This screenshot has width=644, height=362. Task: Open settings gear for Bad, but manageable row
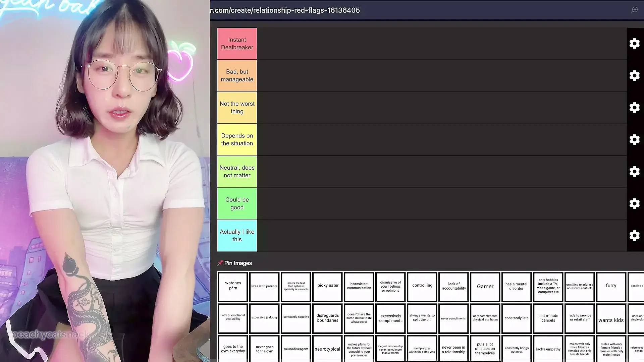634,75
